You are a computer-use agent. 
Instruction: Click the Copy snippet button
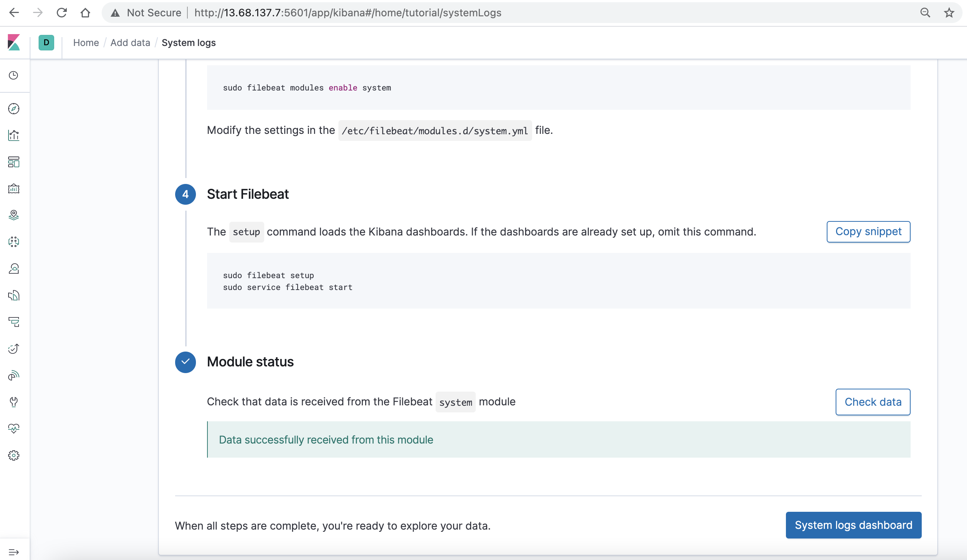(868, 232)
